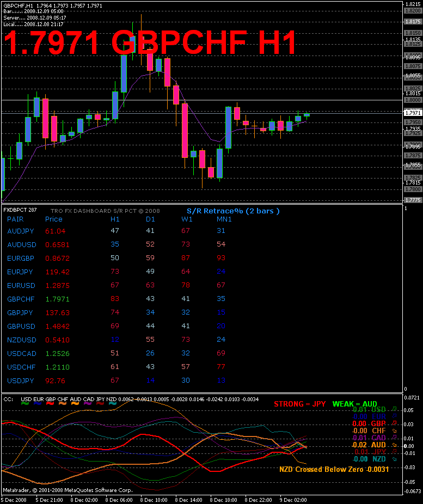Click 'TRO FX DASHBOARD S/R PCT © 2008' title
The width and height of the screenshot is (423, 504).
coord(105,211)
